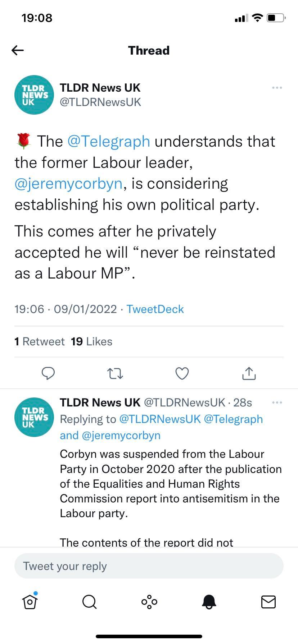
Task: Tap the share upload icon
Action: [249, 374]
